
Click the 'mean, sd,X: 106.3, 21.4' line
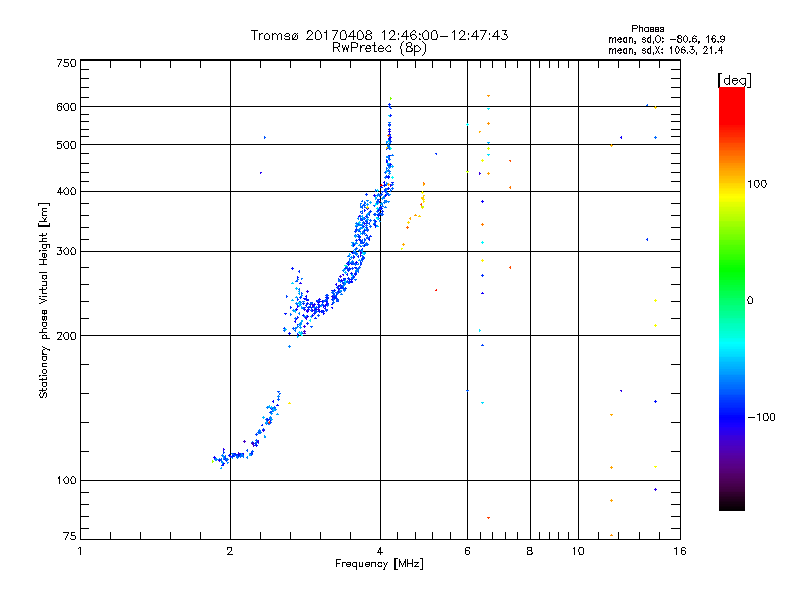pos(665,50)
